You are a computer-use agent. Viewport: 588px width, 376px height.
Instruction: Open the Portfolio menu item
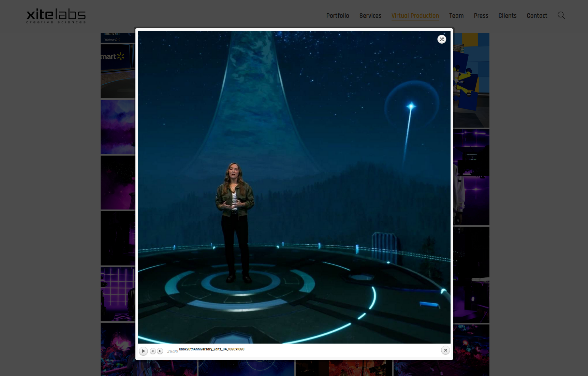[x=338, y=16]
